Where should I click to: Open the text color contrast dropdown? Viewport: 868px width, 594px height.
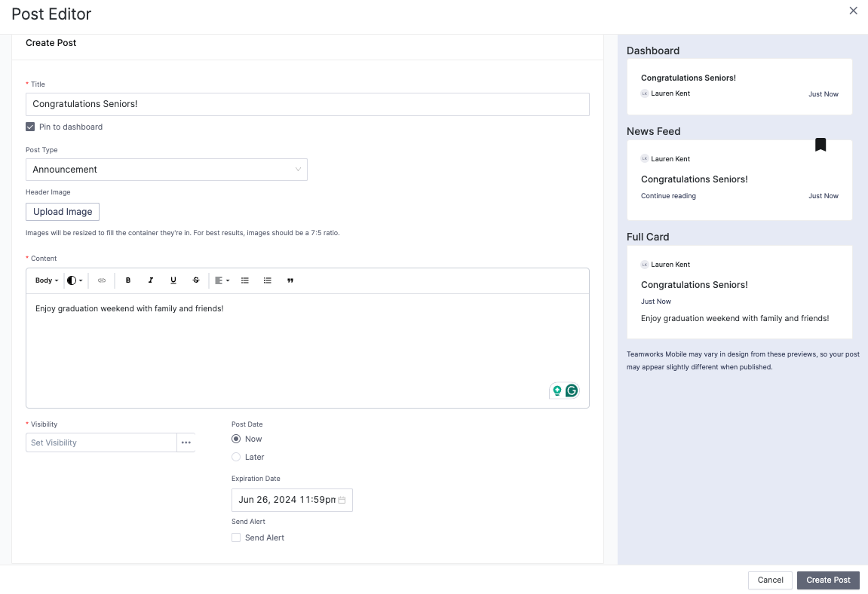tap(75, 280)
